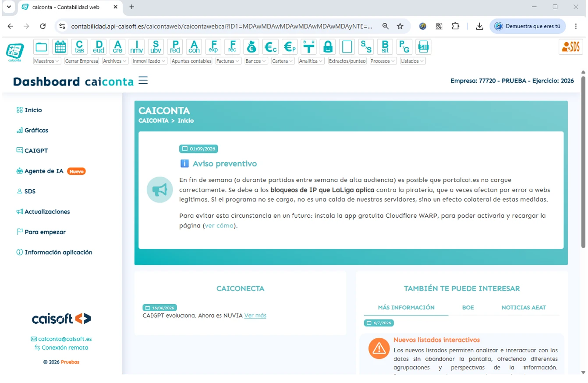Click the Conexión remota link
This screenshot has height=383, width=588.
pyautogui.click(x=61, y=348)
